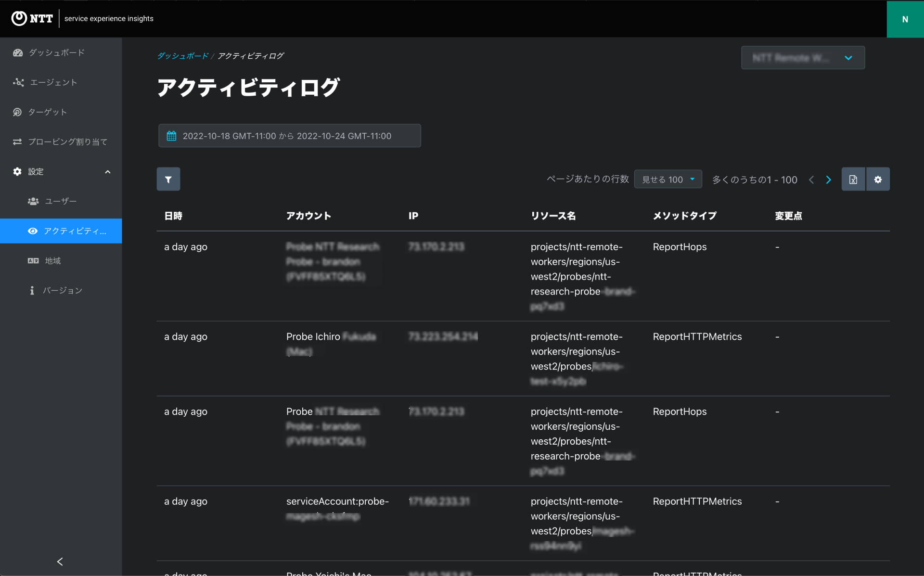Image resolution: width=924 pixels, height=576 pixels.
Task: Open エージェント sidebar item
Action: coord(61,82)
